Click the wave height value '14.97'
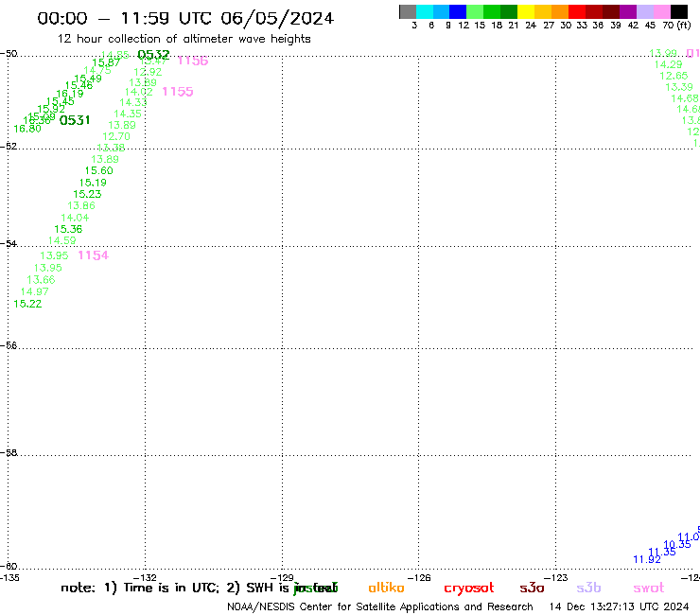The image size is (700, 615). pyautogui.click(x=34, y=291)
